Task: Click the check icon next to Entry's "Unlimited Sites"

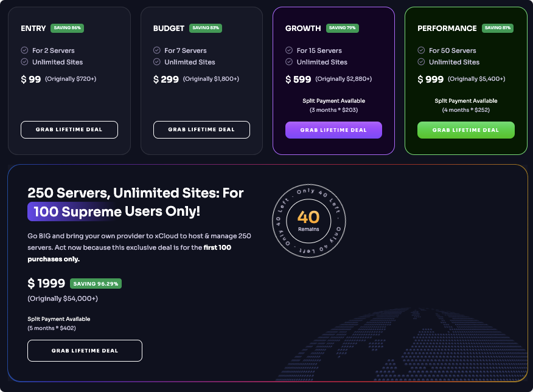Action: point(24,62)
